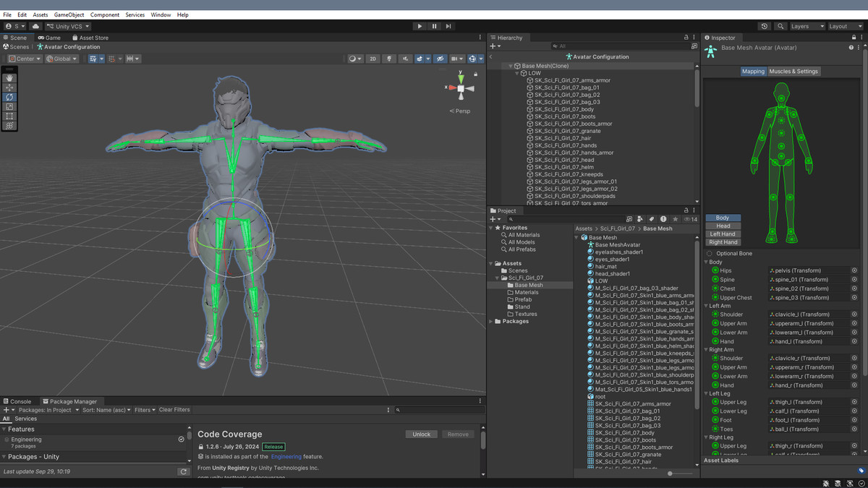Select the hair_mat asset

pyautogui.click(x=606, y=267)
